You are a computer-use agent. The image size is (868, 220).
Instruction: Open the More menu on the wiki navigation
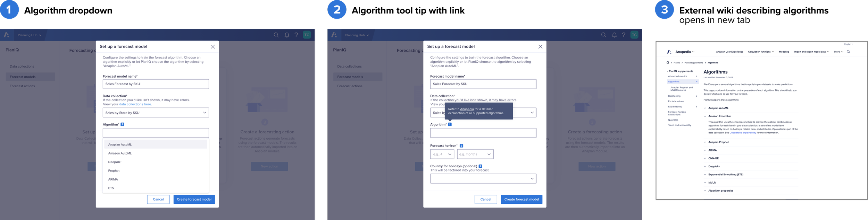point(838,52)
